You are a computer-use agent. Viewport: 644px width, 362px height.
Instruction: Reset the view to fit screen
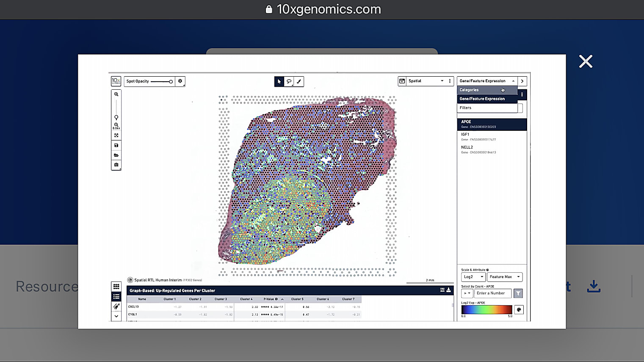116,135
